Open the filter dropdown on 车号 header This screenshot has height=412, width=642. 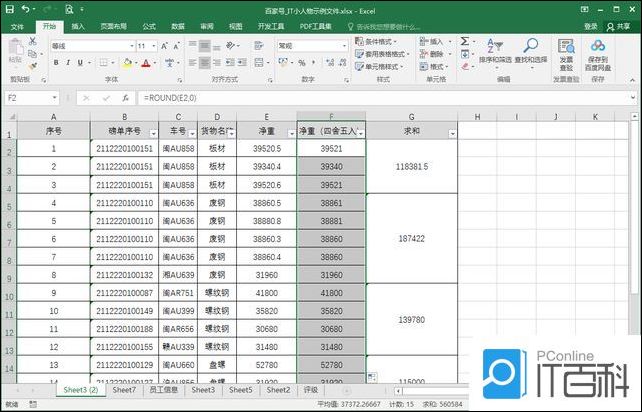tap(192, 133)
